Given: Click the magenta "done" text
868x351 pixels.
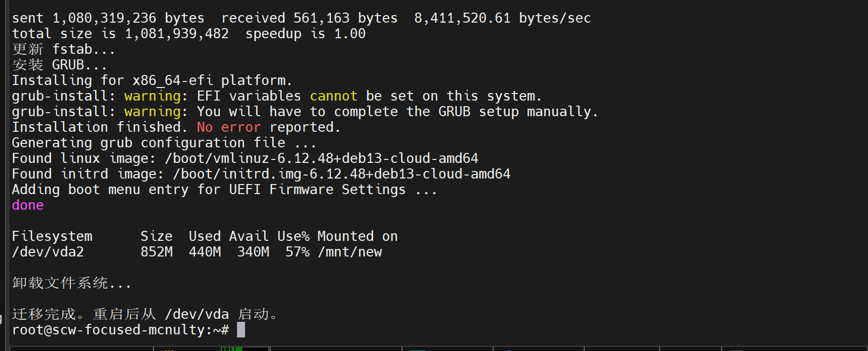Looking at the screenshot, I should (x=28, y=205).
